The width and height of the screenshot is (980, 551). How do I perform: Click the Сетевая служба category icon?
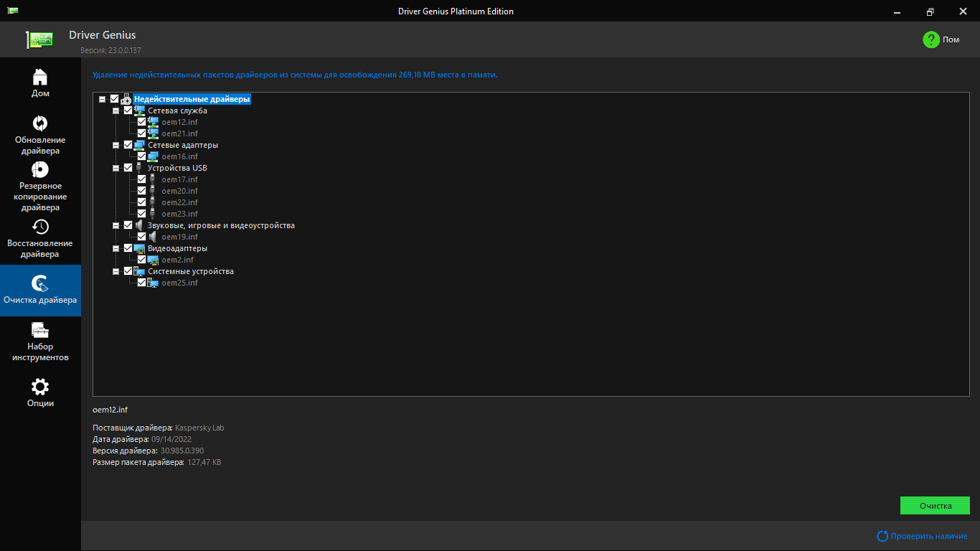pyautogui.click(x=139, y=110)
